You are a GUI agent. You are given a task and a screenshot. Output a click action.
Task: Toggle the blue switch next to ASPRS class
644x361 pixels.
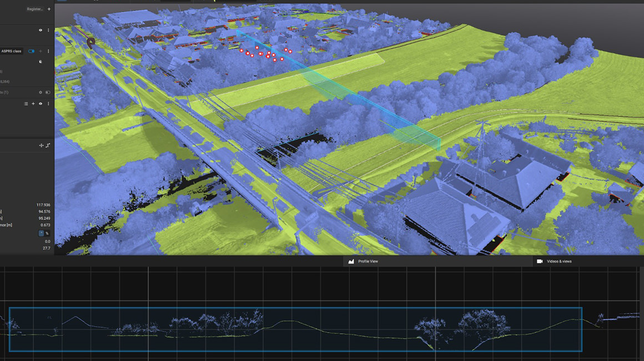click(x=31, y=51)
